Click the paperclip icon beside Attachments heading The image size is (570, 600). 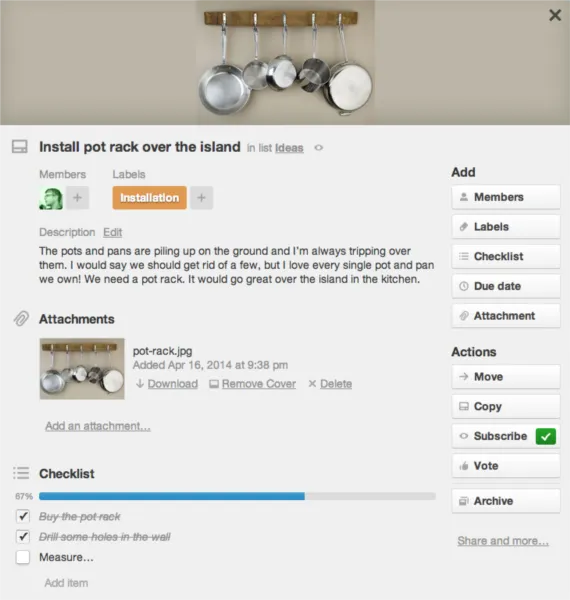coord(21,318)
